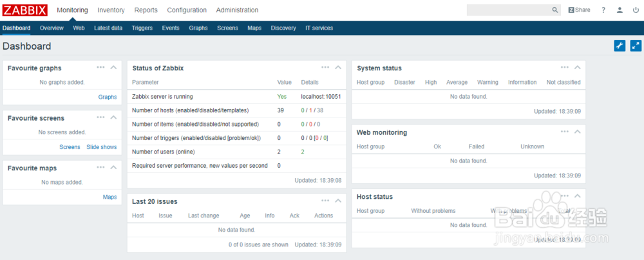Screen dimensions: 644x260
Task: Open the Graphs link in Favourite graphs
Action: click(x=108, y=97)
